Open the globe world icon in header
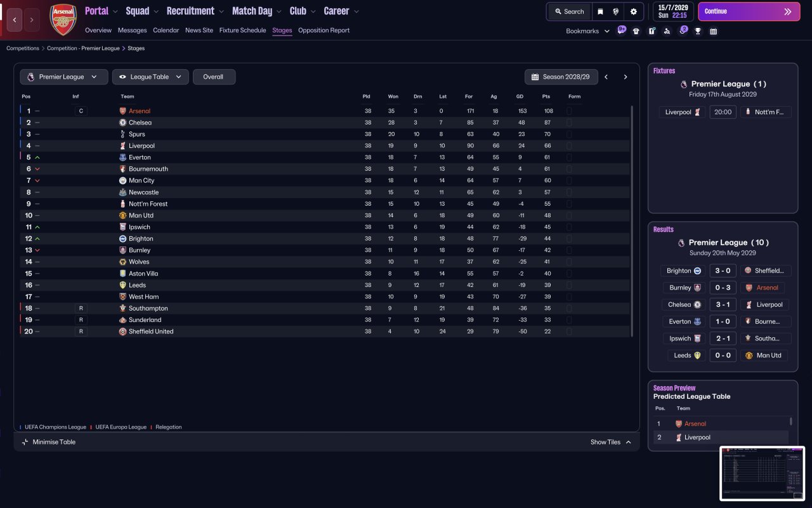This screenshot has width=812, height=508. 616,11
